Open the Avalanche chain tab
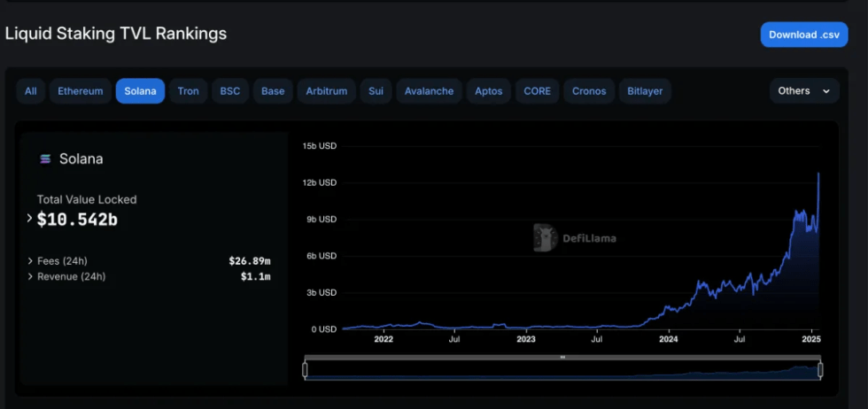Screen dimensions: 868x409 coord(429,91)
